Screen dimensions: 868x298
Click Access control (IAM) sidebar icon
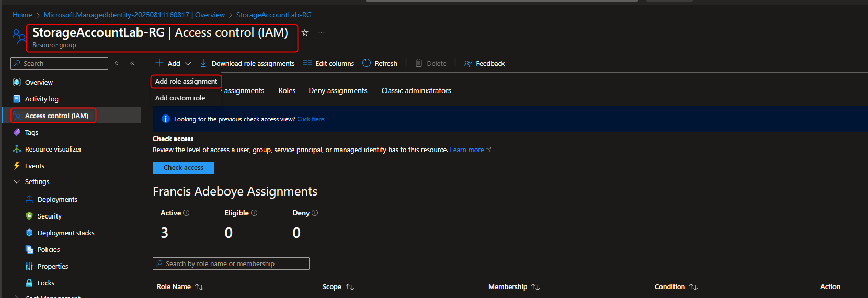click(17, 116)
